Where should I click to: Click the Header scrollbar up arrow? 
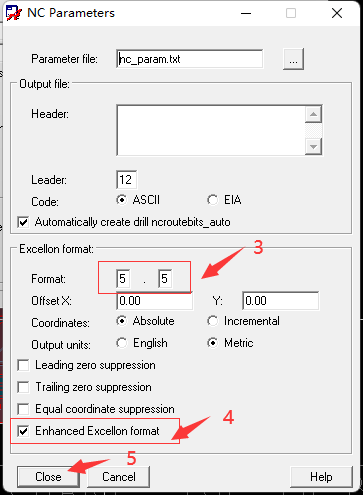pyautogui.click(x=313, y=114)
